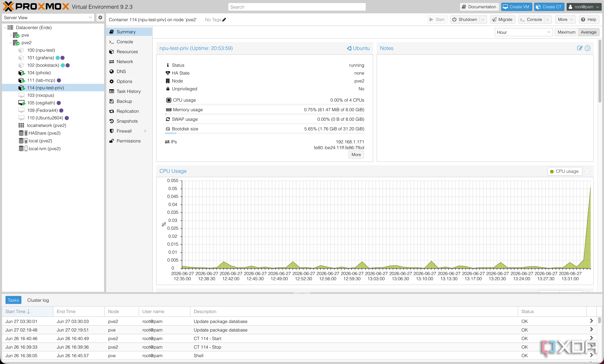
Task: Open the Console tab in sidebar
Action: click(x=129, y=42)
